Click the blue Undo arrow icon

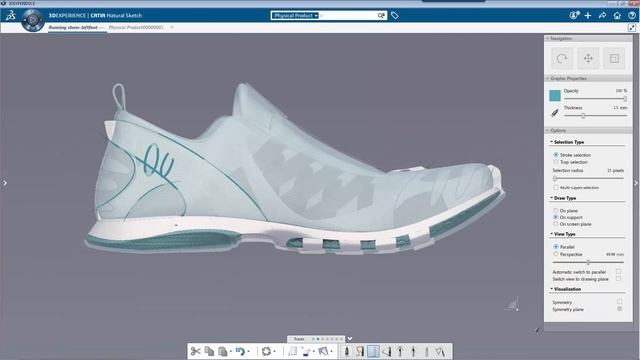[x=240, y=351]
